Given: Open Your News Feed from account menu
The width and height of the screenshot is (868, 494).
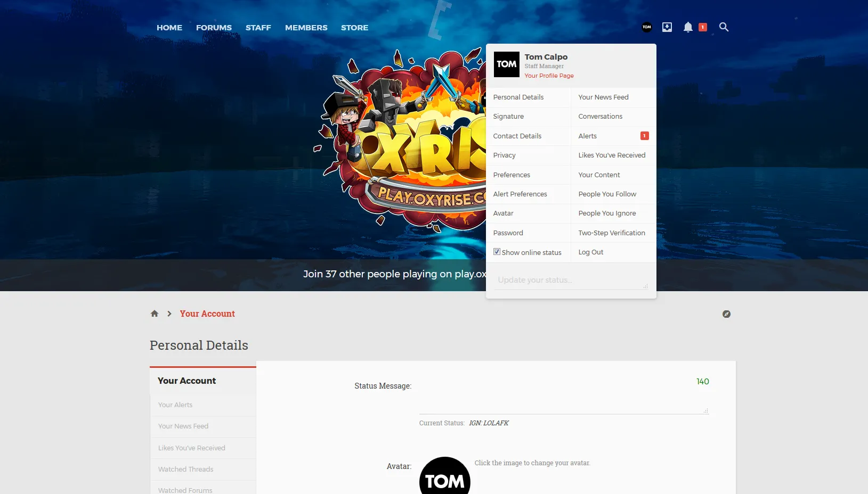Looking at the screenshot, I should tap(614, 97).
